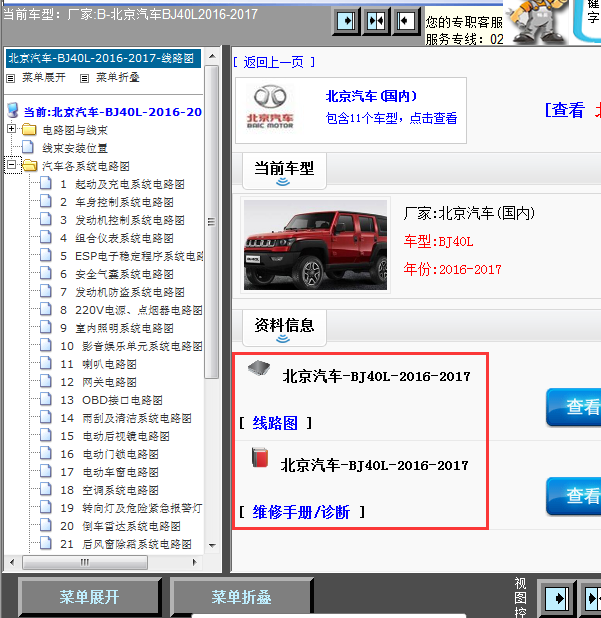
Task: Click the folder icon of 电路图与线束
Action: point(29,129)
